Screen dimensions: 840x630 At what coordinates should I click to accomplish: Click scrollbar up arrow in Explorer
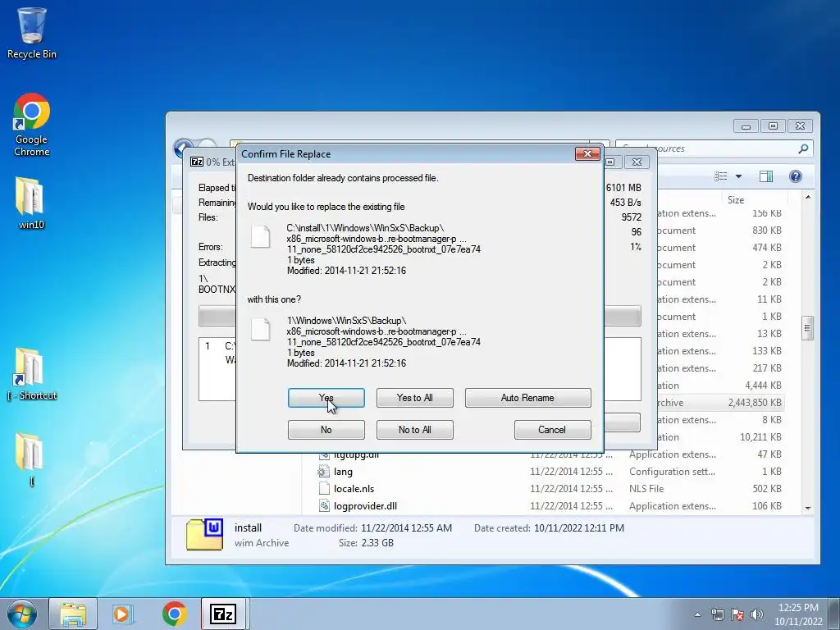click(808, 198)
